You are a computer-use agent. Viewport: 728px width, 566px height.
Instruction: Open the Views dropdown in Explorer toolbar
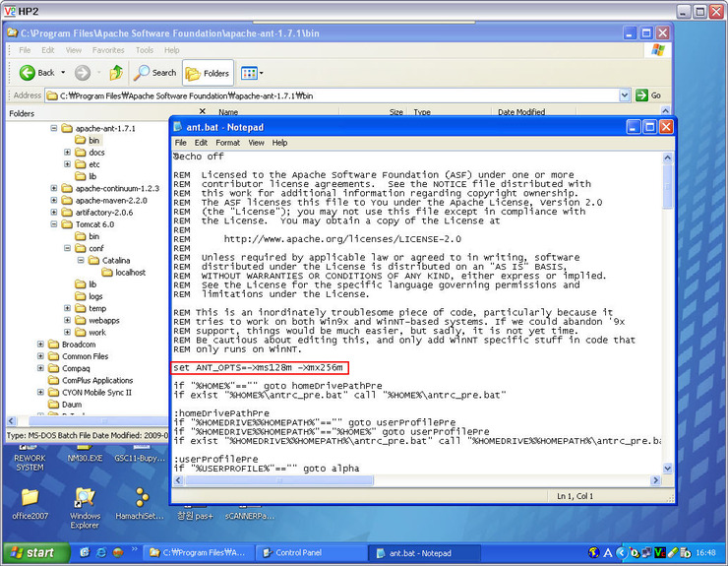click(x=252, y=73)
